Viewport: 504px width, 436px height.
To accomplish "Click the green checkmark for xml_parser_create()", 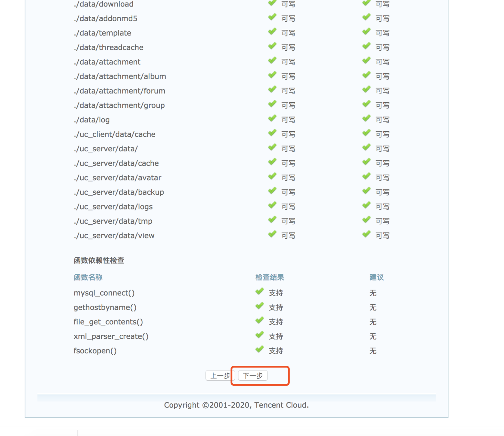I will (259, 335).
